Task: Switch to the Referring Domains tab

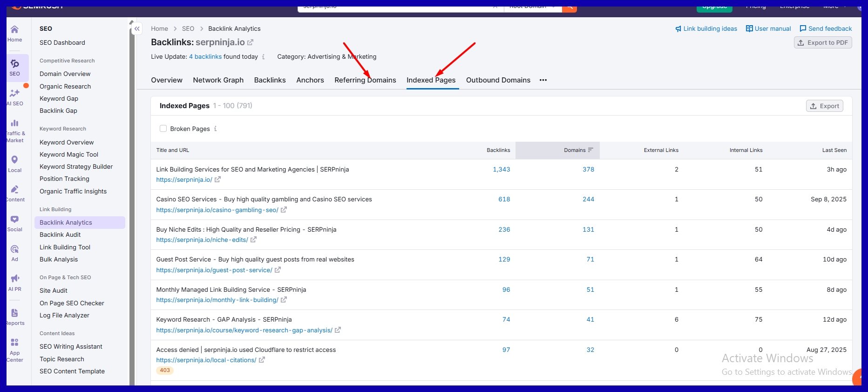Action: [x=365, y=80]
